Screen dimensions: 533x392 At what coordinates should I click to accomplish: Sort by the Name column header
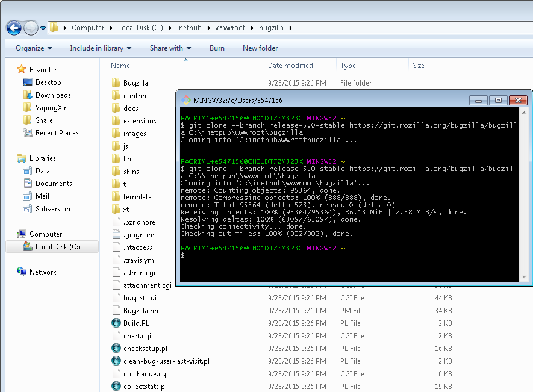[120, 66]
